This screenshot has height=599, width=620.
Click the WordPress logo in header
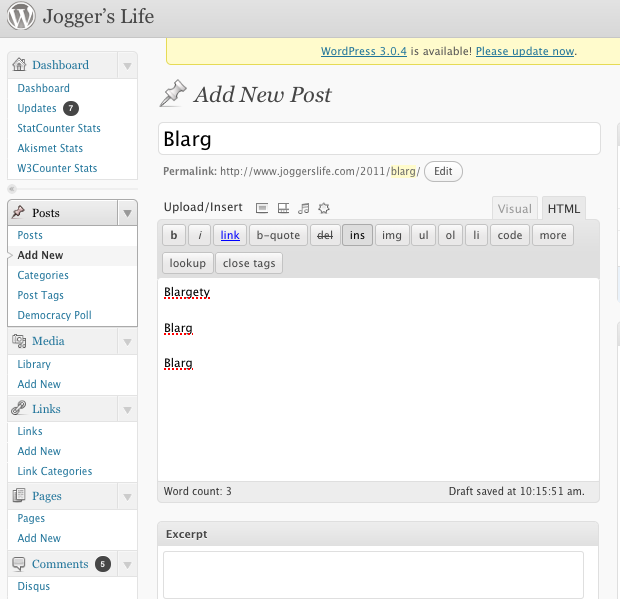[x=21, y=18]
